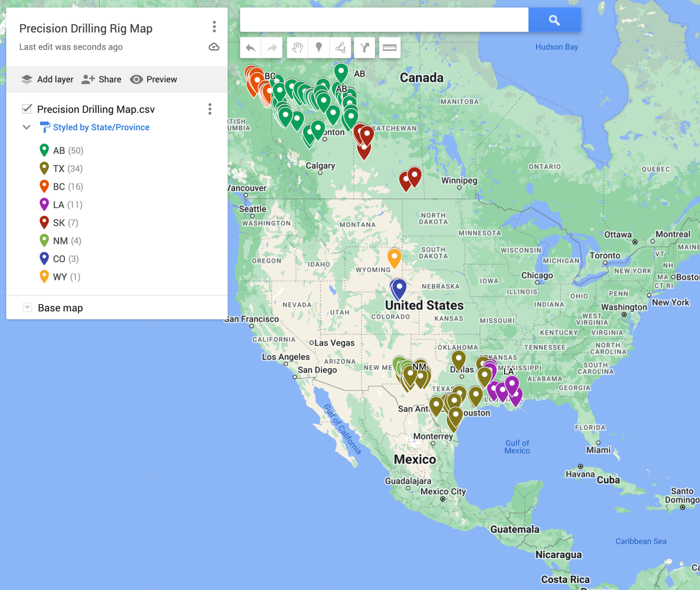Viewport: 700px width, 590px height.
Task: Open the layer options menu for Precision Drilling Map.csv
Action: (210, 109)
